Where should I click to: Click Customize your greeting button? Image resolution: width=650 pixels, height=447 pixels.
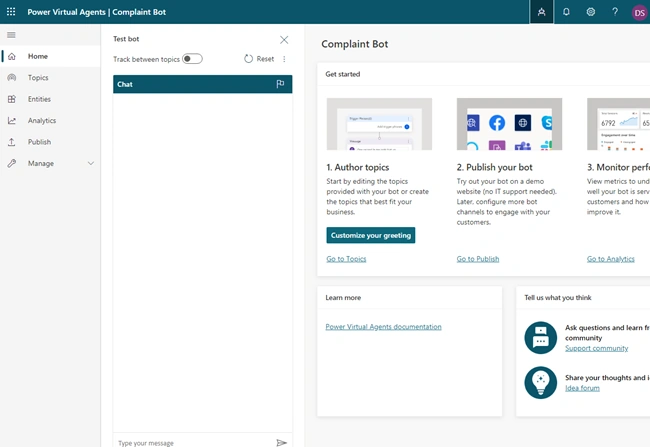click(371, 235)
